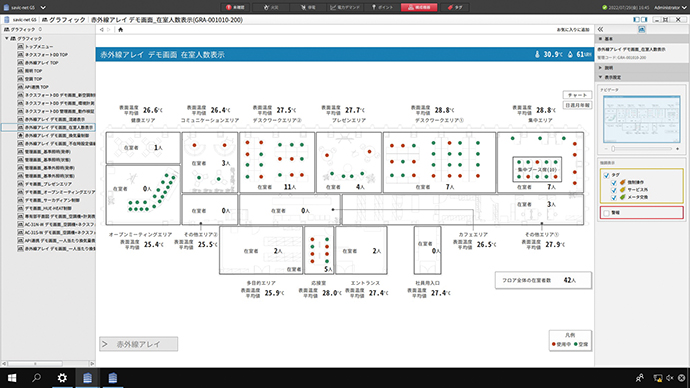Select 赤外線アレイ TOP tree item
The height and width of the screenshot is (388, 690).
pyautogui.click(x=41, y=63)
